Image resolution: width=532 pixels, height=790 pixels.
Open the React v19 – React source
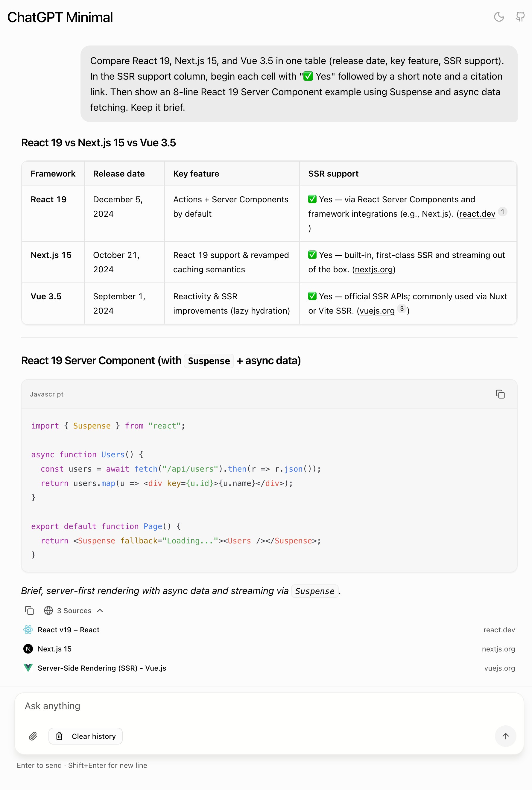(69, 630)
